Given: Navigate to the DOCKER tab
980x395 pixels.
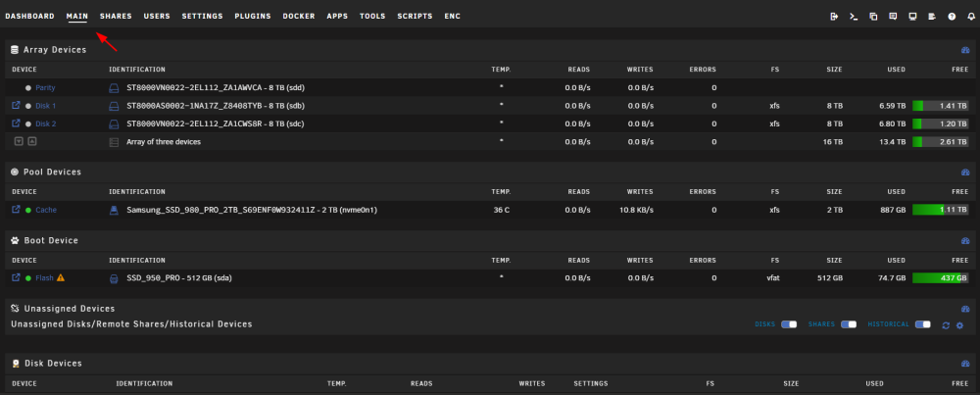Looking at the screenshot, I should click(299, 17).
